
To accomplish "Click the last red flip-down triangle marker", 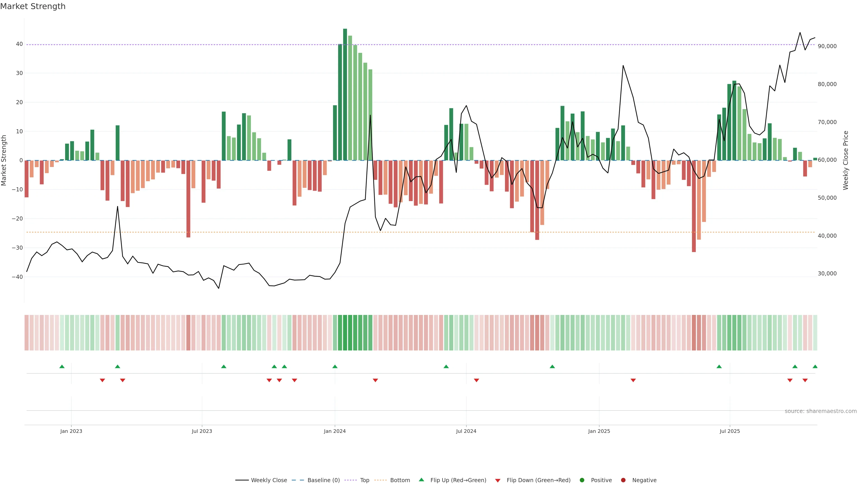I will [x=805, y=380].
